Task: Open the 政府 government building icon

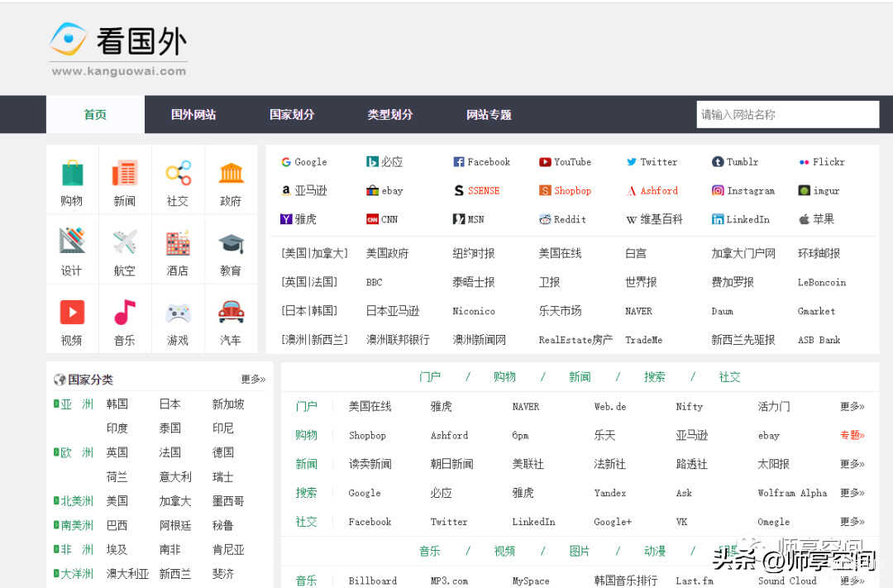Action: (x=232, y=173)
